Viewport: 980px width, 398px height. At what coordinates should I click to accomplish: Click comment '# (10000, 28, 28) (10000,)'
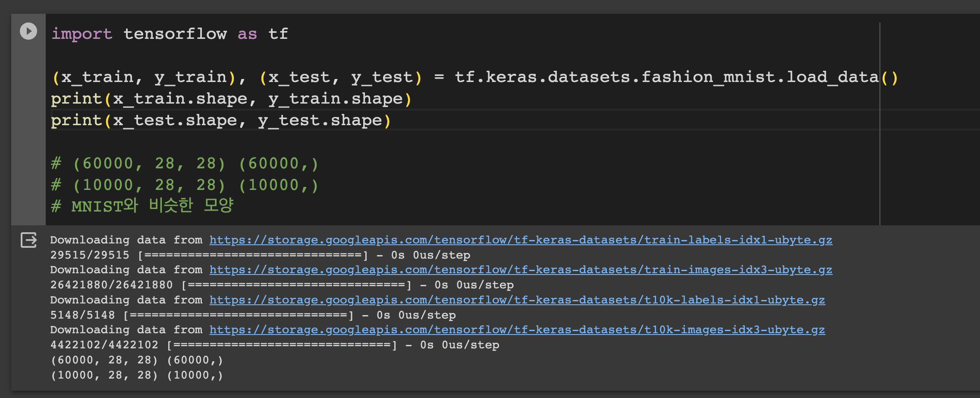[x=185, y=185]
